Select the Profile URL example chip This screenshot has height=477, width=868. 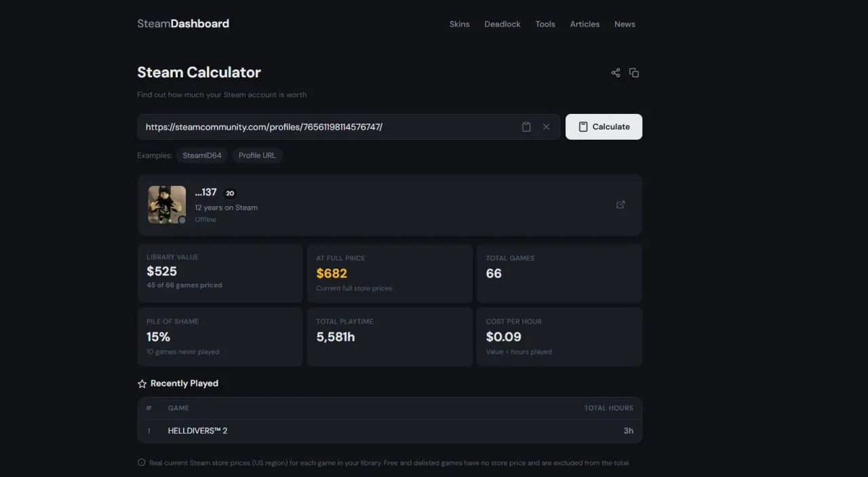(x=257, y=155)
